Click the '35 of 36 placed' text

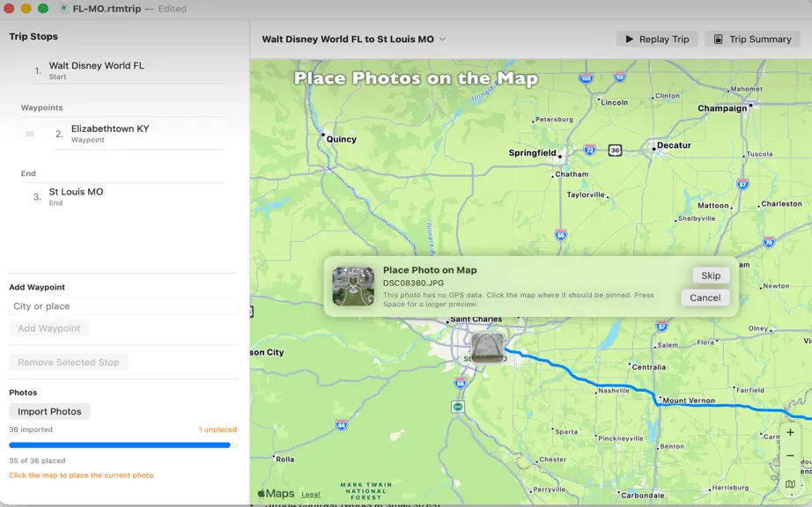[x=37, y=461]
